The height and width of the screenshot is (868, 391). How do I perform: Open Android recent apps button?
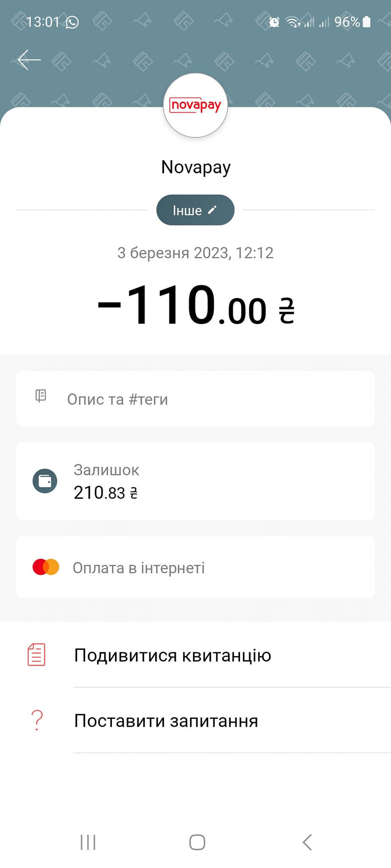[88, 842]
